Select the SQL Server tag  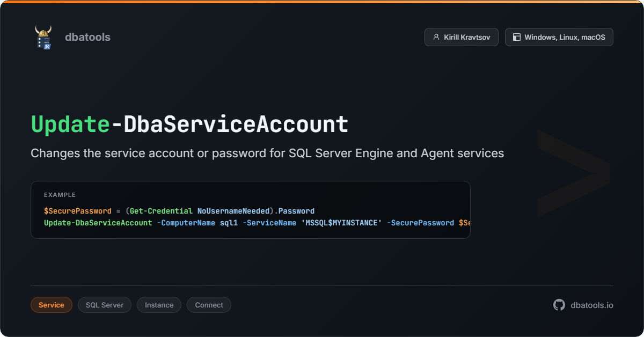[x=105, y=305]
